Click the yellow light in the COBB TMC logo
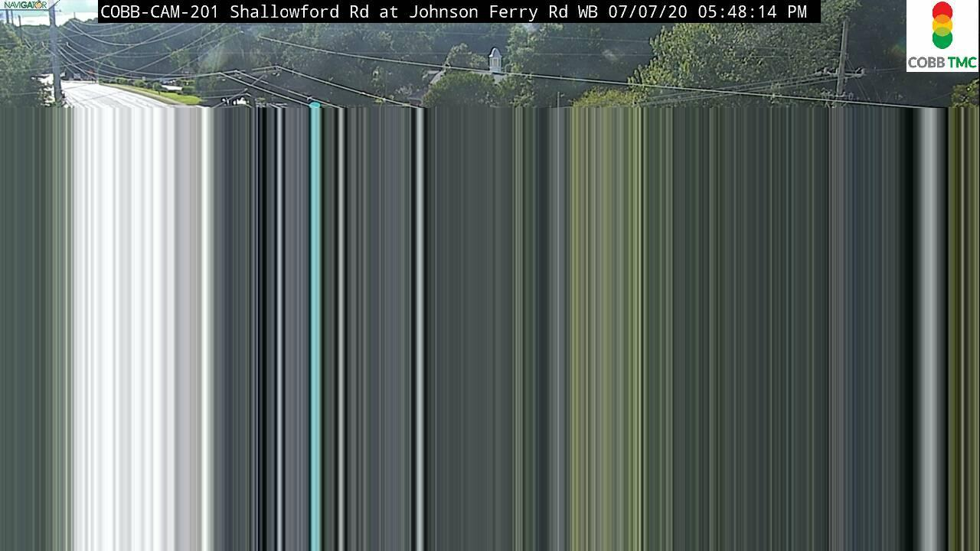This screenshot has height=551, width=980. [942, 24]
